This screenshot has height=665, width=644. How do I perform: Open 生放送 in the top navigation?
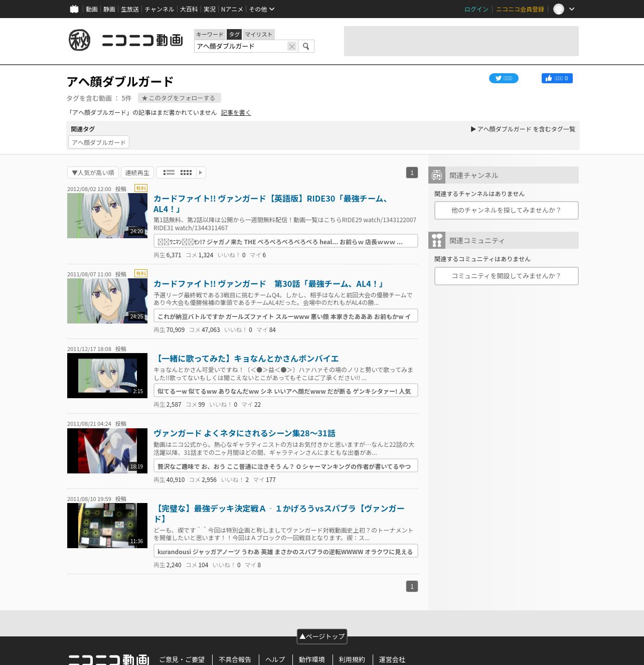[x=130, y=9]
